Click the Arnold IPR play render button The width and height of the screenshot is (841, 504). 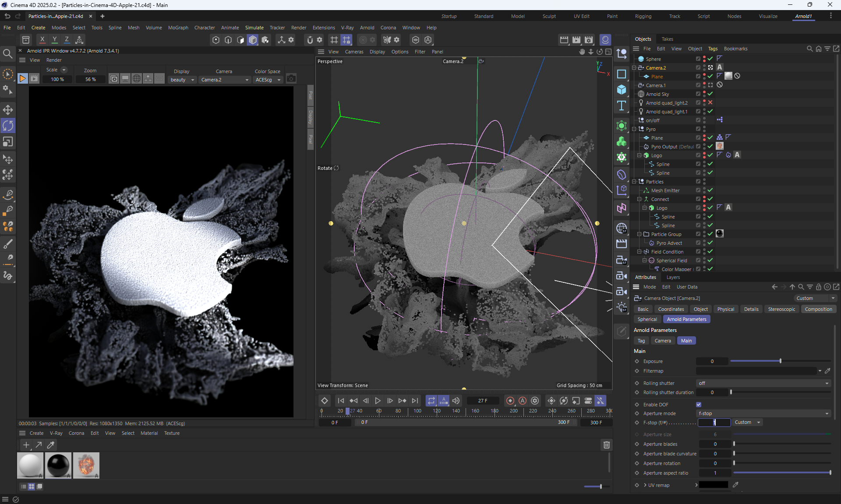(x=22, y=79)
